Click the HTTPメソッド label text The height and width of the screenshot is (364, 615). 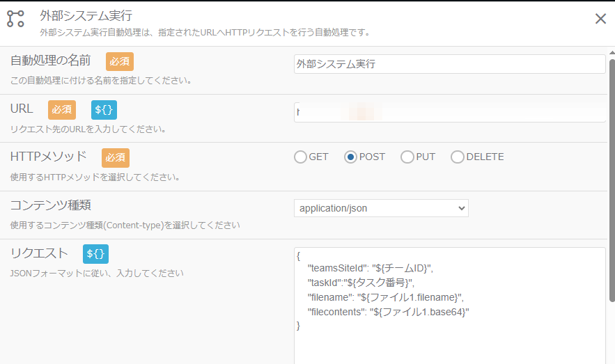pos(49,157)
